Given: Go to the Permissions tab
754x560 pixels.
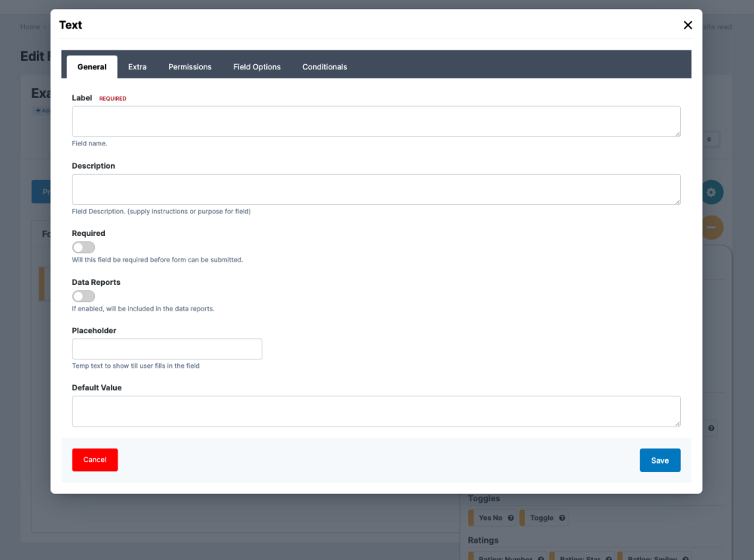Looking at the screenshot, I should pos(190,67).
